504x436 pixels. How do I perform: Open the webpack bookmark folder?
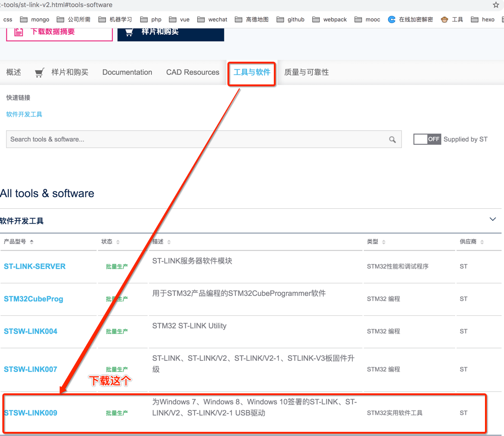point(330,19)
